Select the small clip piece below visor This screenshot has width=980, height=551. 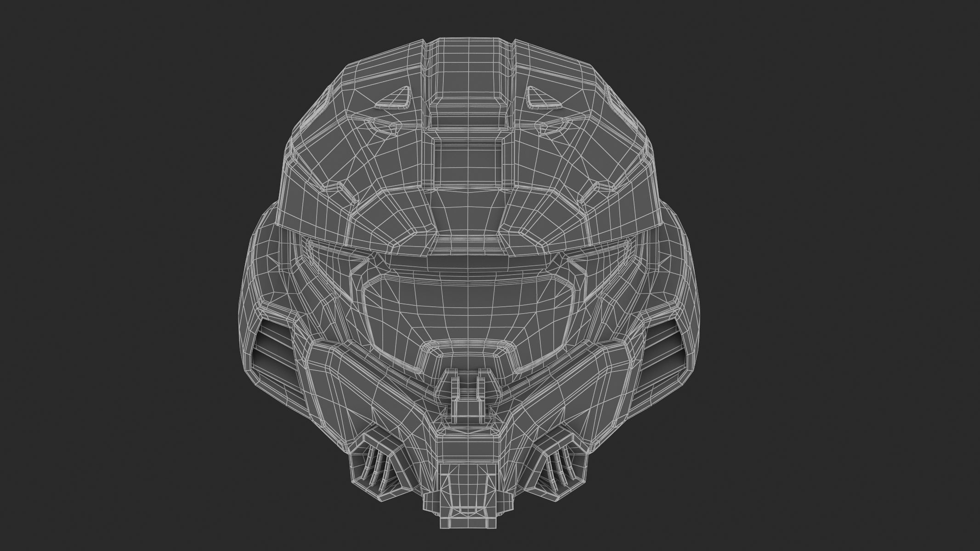click(467, 399)
